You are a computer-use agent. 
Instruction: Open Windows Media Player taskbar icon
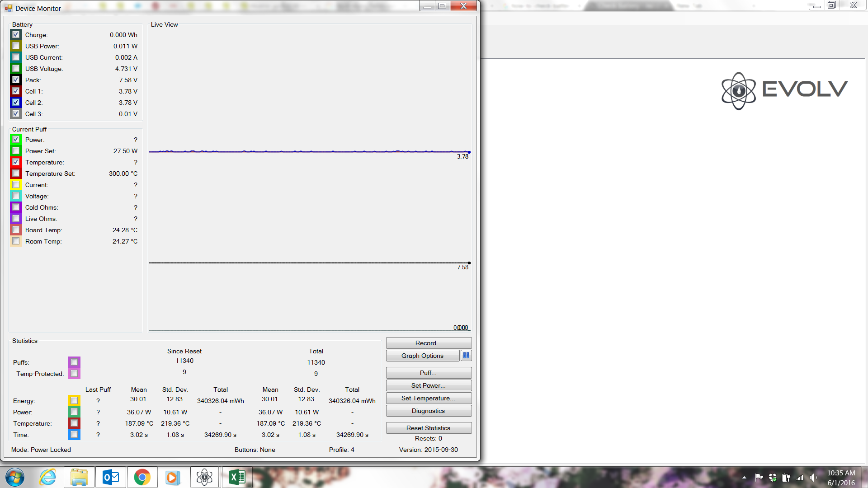point(173,477)
